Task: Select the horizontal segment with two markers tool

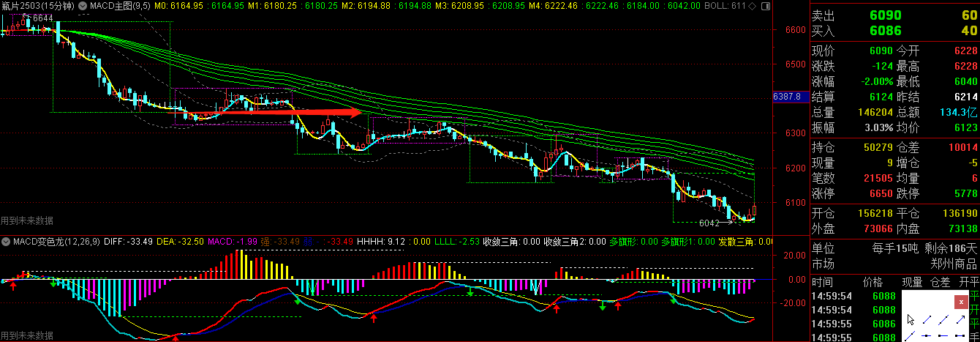Action: [960, 335]
